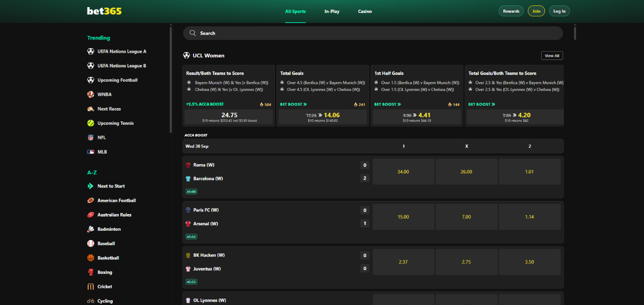Click the NFL shield icon
Image resolution: width=644 pixels, height=305 pixels.
click(x=91, y=137)
